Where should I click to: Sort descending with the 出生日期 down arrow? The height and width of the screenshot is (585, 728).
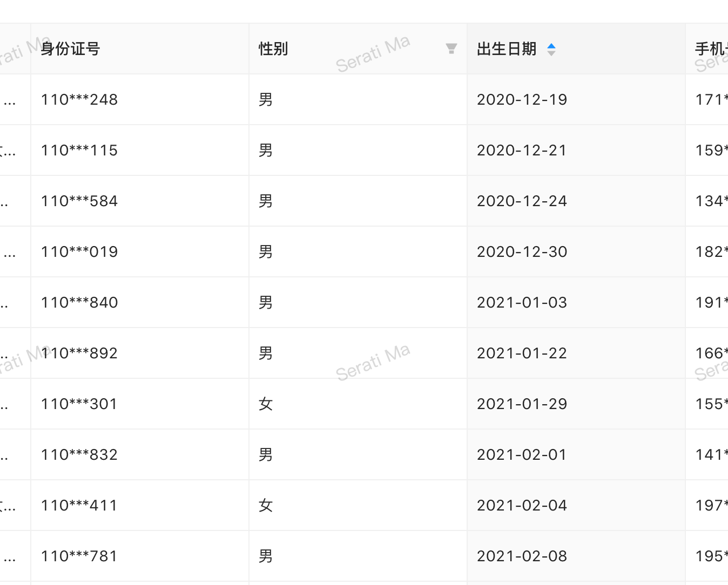point(551,53)
